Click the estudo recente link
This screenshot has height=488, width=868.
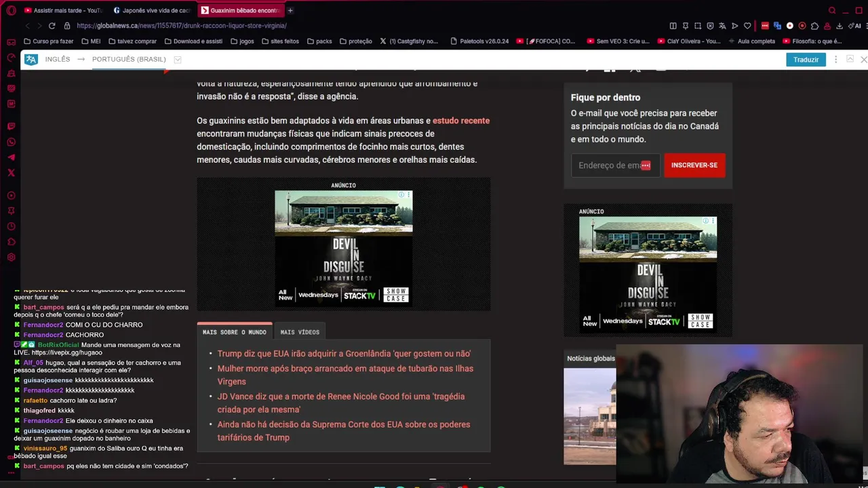click(461, 121)
